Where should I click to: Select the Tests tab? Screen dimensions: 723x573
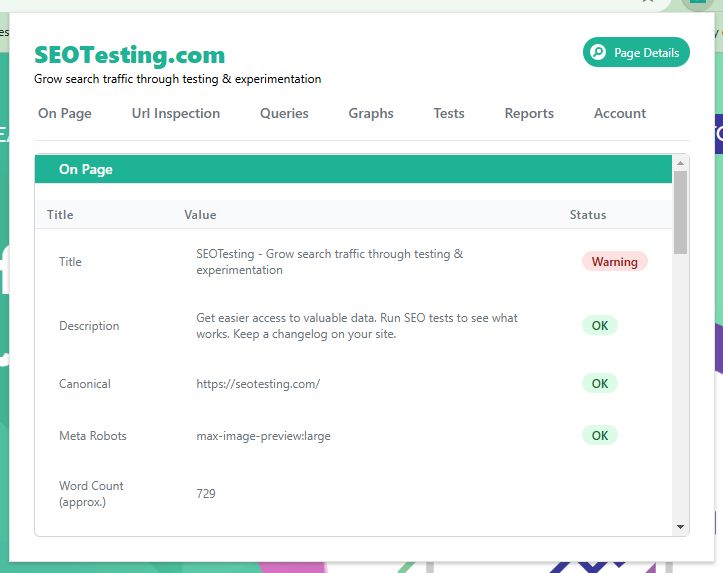pyautogui.click(x=449, y=113)
